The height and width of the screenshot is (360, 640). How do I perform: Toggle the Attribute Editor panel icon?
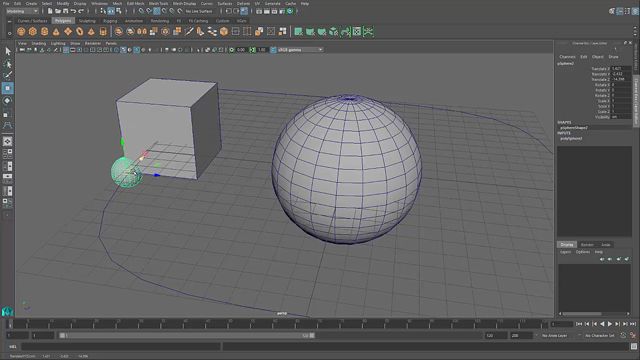620,11
